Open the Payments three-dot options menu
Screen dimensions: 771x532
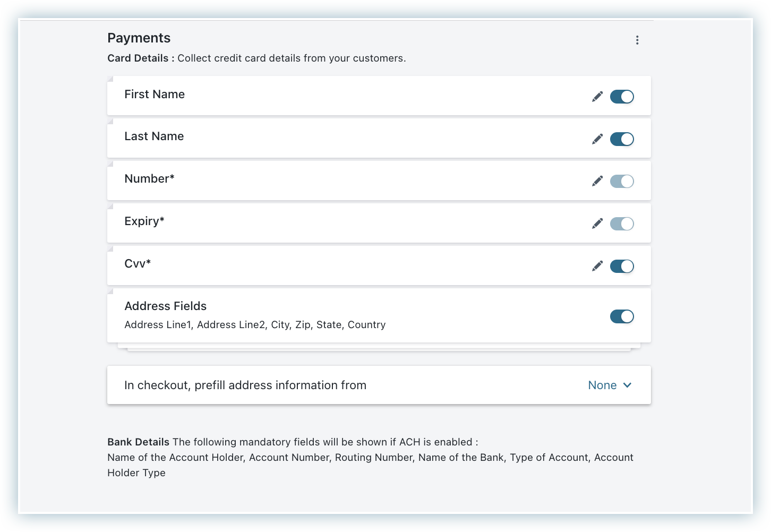[637, 40]
